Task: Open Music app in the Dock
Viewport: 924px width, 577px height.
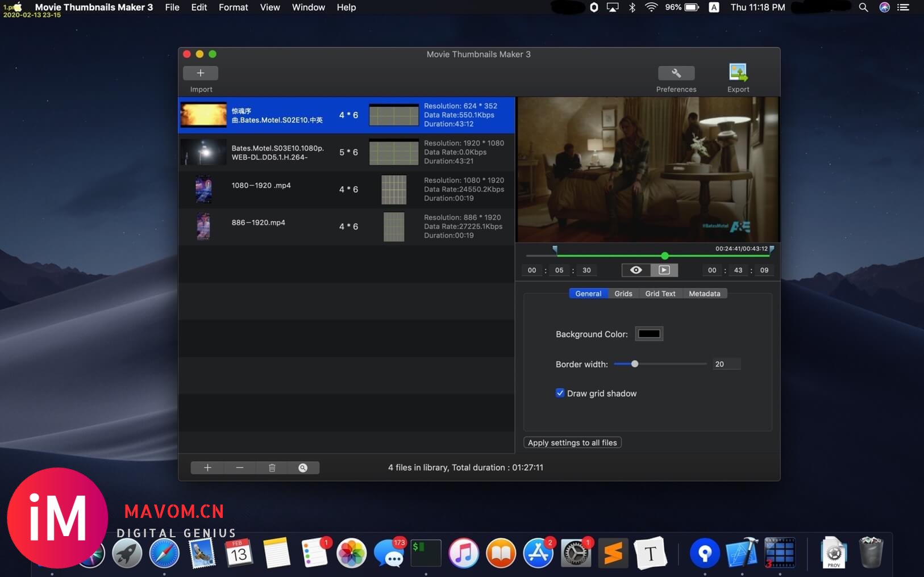Action: [x=464, y=553]
